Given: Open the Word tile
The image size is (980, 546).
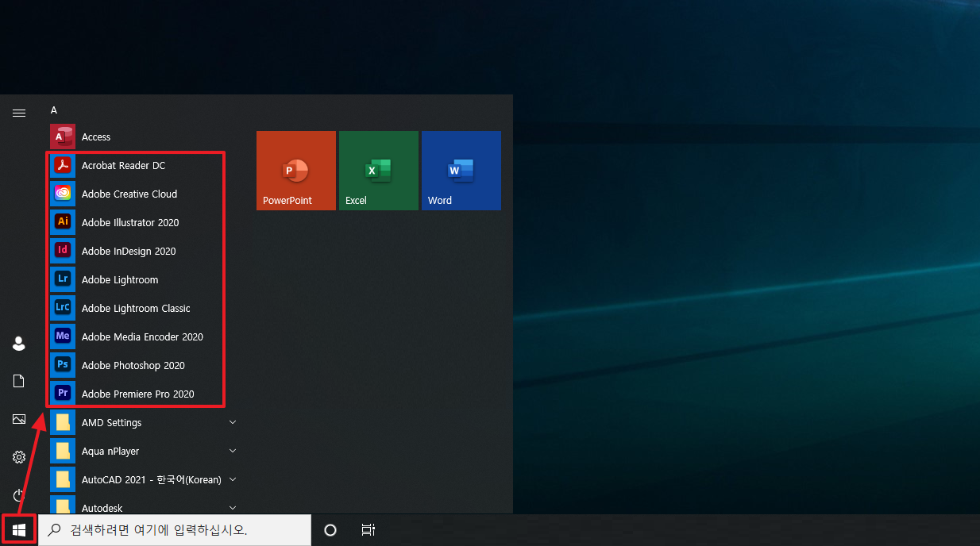Looking at the screenshot, I should click(x=461, y=171).
